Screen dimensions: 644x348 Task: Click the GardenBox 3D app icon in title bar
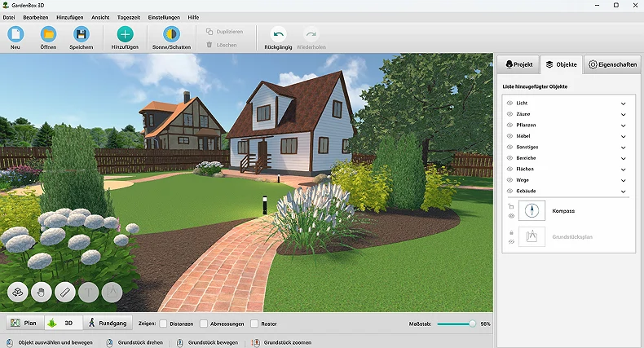(x=6, y=6)
